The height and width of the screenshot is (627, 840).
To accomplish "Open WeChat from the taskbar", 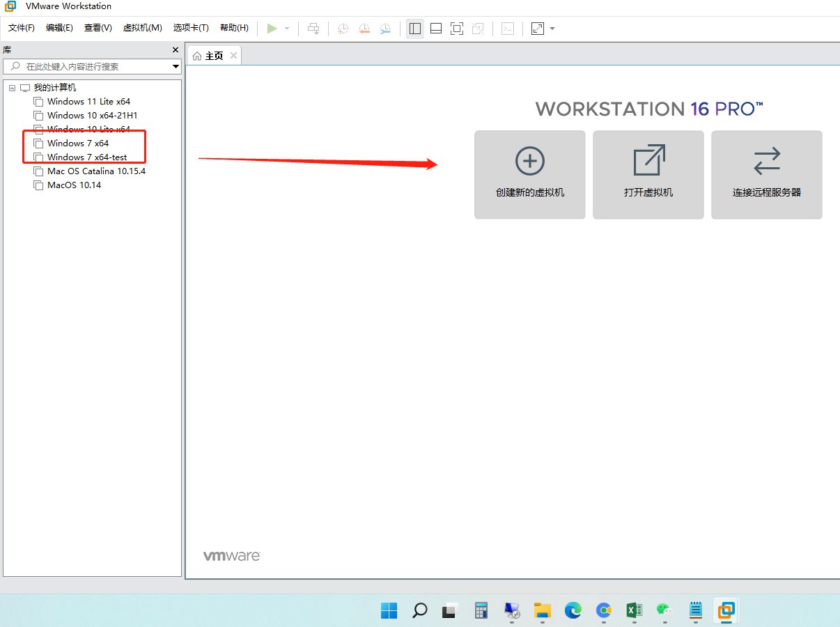I will [x=665, y=610].
